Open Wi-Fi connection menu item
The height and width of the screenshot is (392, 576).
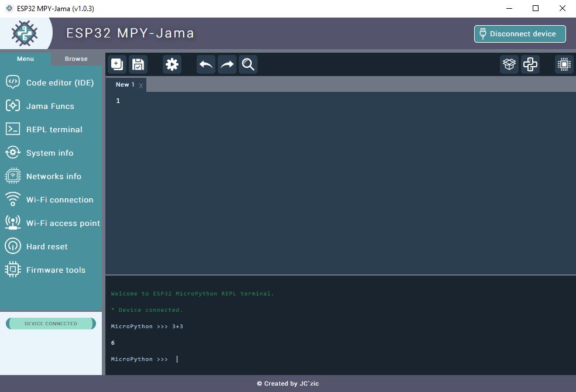point(51,200)
